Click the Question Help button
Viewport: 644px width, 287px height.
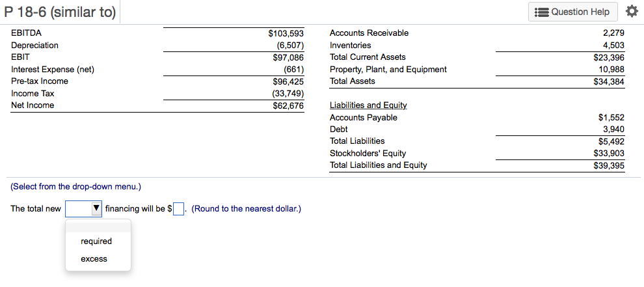(573, 12)
